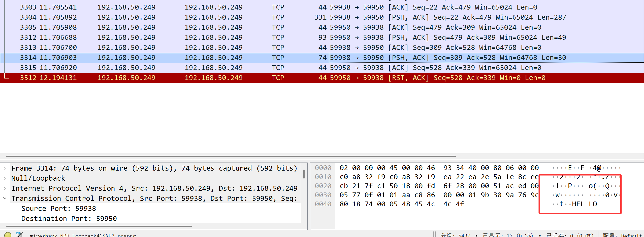
Task: Select the Source Port: 59938 field
Action: 58,209
